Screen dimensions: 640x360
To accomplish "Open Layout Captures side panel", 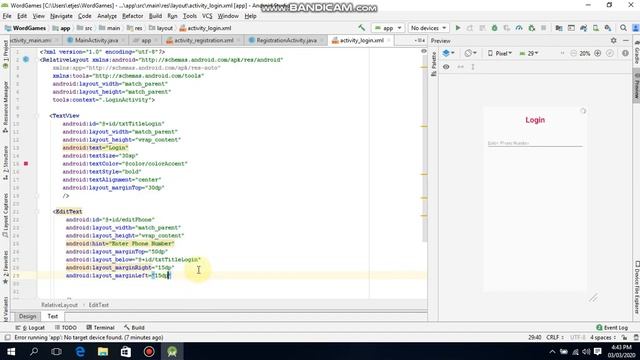I will click(x=5, y=216).
